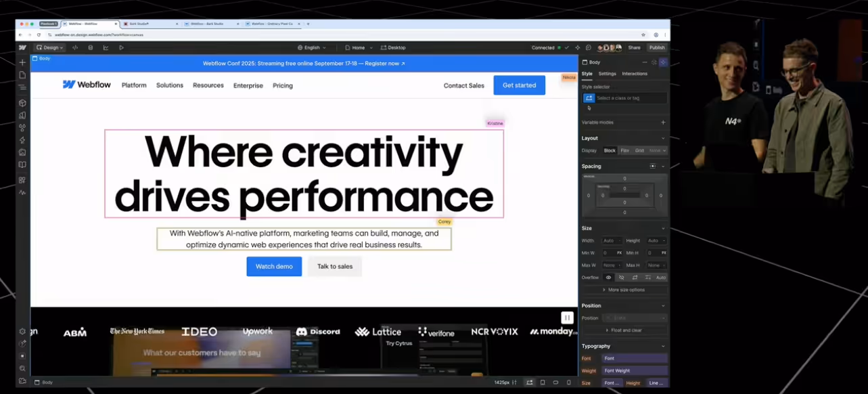Open the CMS book icon in sidebar
The image size is (868, 394).
pyautogui.click(x=22, y=165)
